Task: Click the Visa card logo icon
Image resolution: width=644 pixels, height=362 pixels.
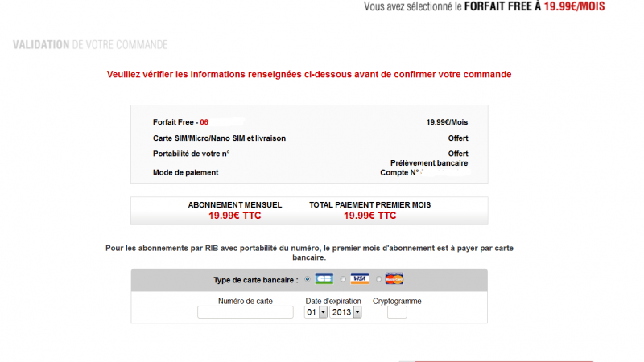Action: pyautogui.click(x=359, y=278)
